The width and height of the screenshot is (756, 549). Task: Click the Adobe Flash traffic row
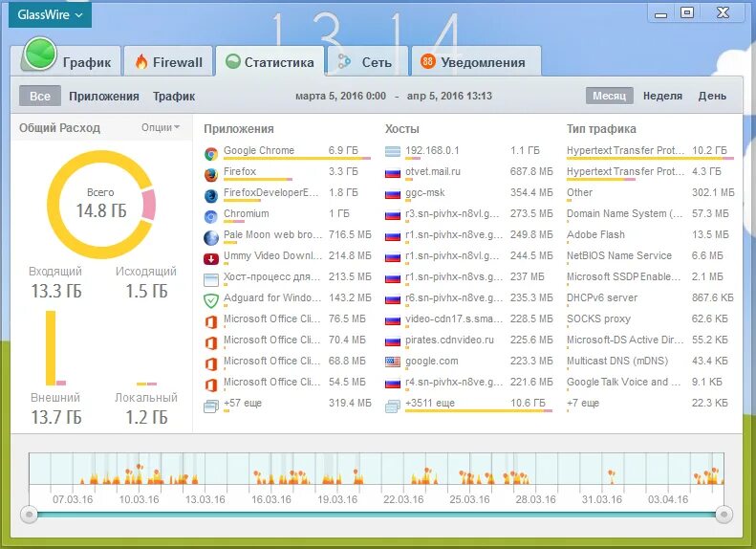coord(651,235)
